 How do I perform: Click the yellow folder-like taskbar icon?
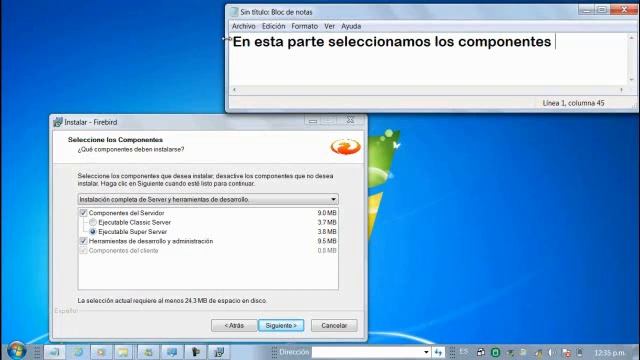(124, 352)
